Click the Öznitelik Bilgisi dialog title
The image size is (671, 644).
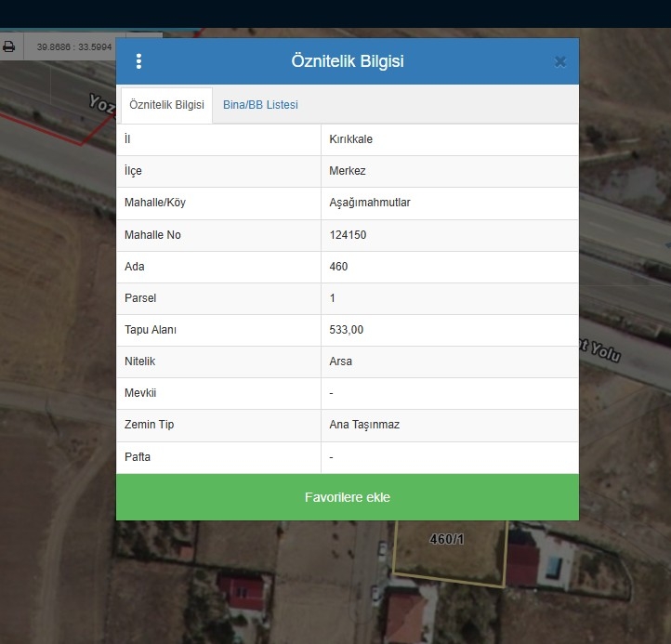[x=348, y=61]
